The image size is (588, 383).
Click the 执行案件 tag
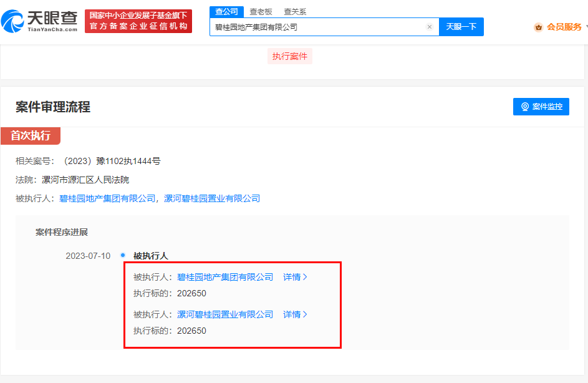pos(290,56)
